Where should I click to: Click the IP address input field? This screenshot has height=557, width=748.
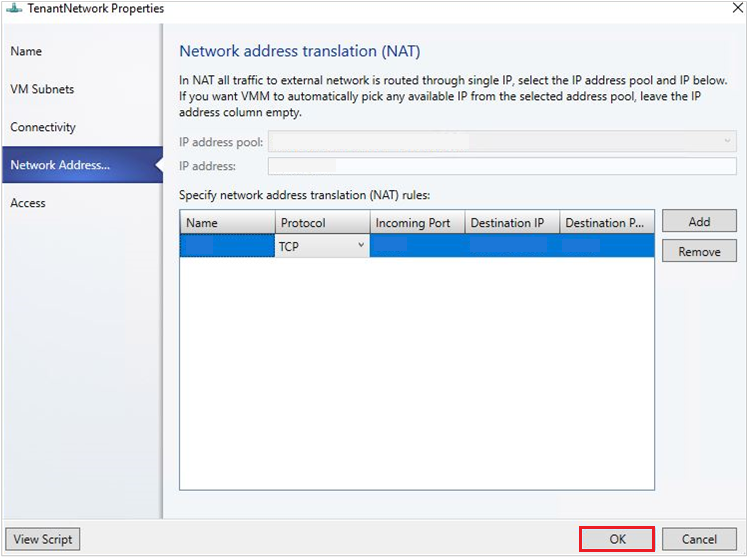point(502,166)
